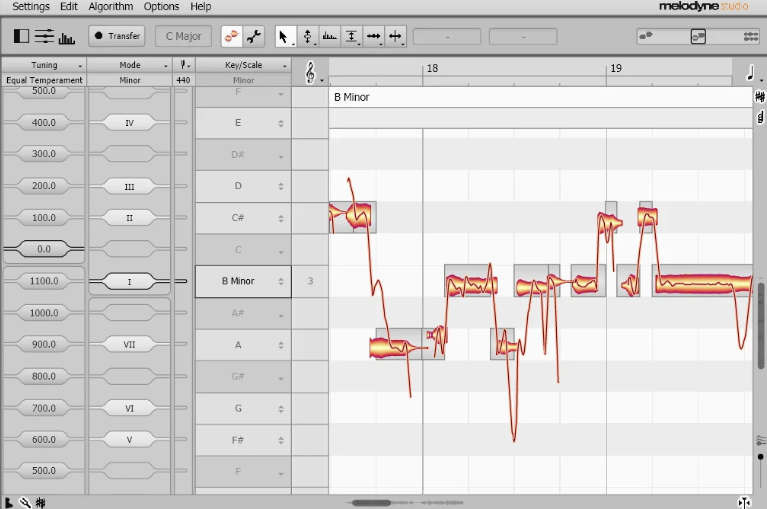Image resolution: width=767 pixels, height=509 pixels.
Task: Open the C# note row arrows
Action: 281,218
